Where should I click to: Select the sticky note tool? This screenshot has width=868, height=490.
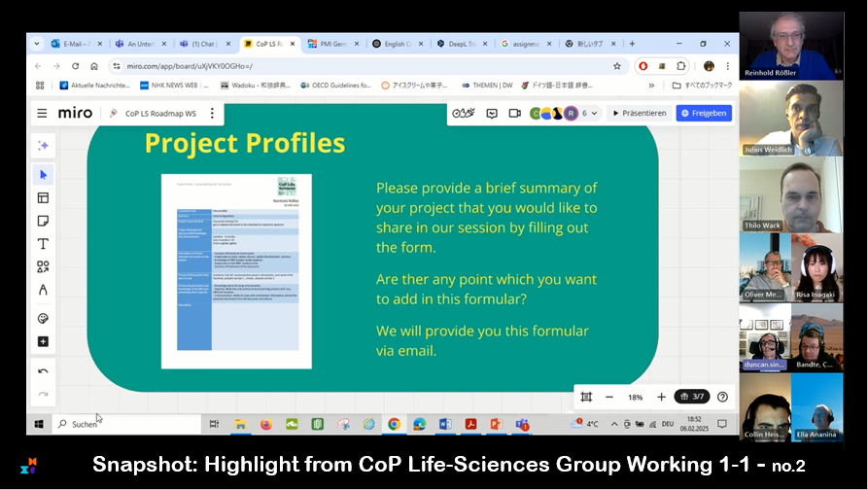(x=43, y=222)
